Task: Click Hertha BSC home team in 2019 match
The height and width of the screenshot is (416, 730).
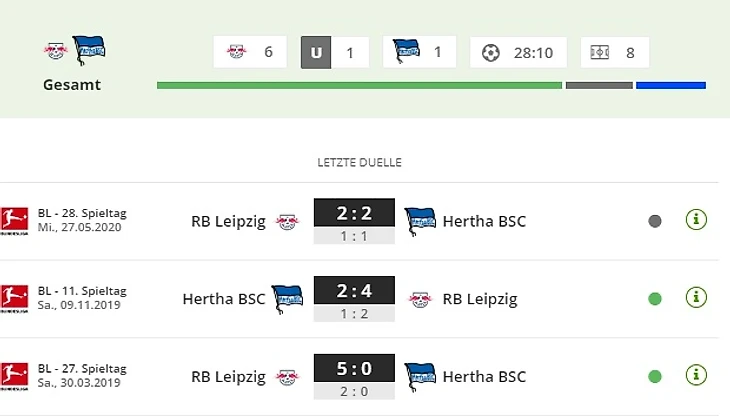Action: [225, 298]
